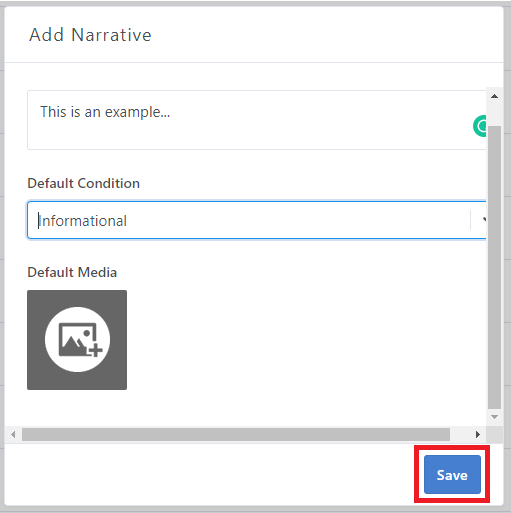
Task: Click the horizontal scrollbar thumb
Action: pyautogui.click(x=236, y=435)
